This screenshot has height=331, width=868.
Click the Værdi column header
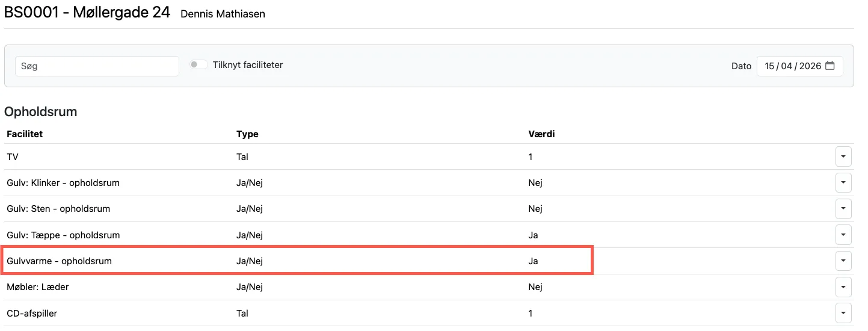pyautogui.click(x=541, y=134)
